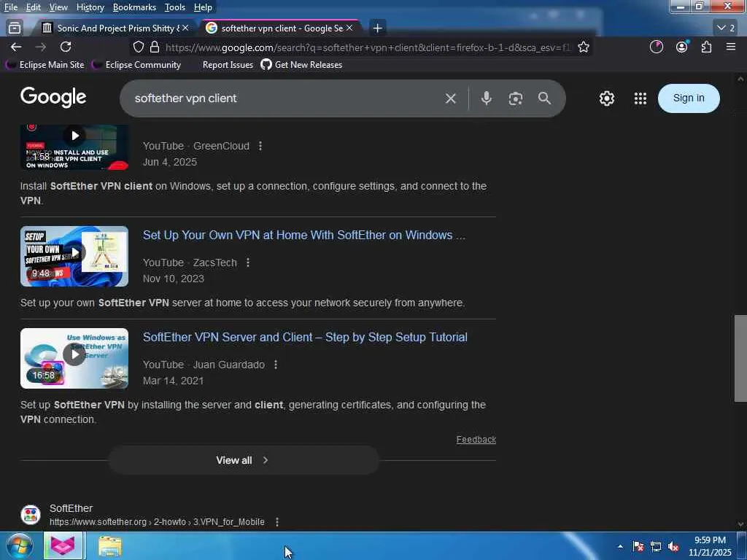Start voice search with the microphone icon
This screenshot has width=747, height=560.
[486, 98]
